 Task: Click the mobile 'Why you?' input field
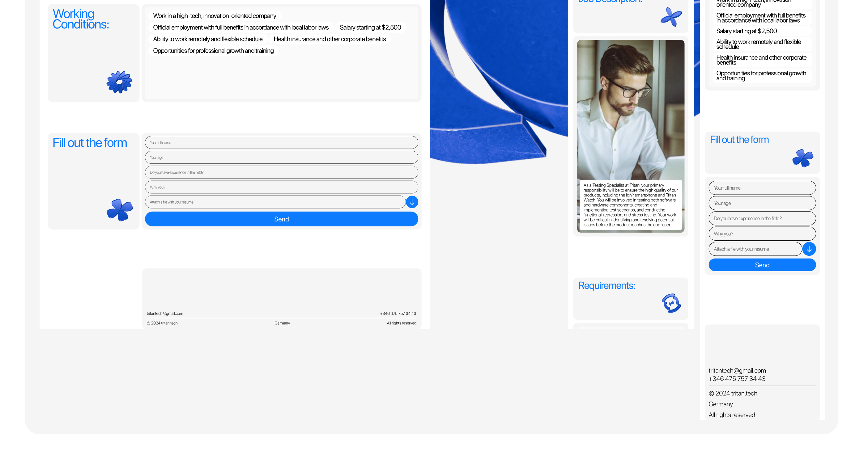[x=762, y=234]
